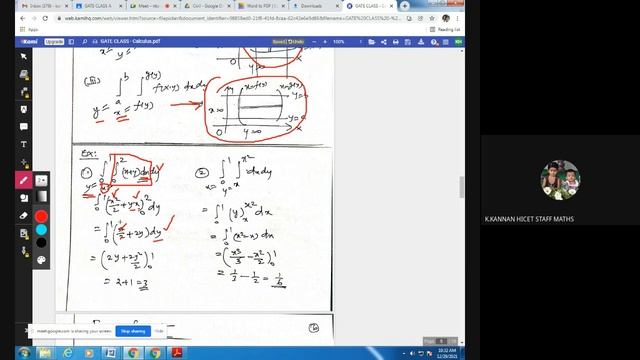This screenshot has height=360, width=640.
Task: Open a new browser tab
Action: pyautogui.click(x=404, y=6)
